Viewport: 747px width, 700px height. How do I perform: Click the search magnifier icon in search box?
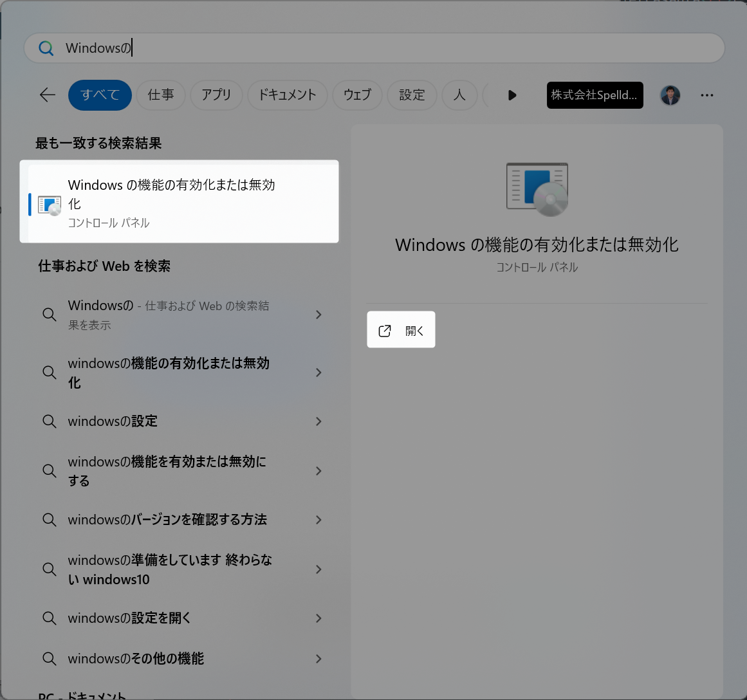tap(46, 48)
